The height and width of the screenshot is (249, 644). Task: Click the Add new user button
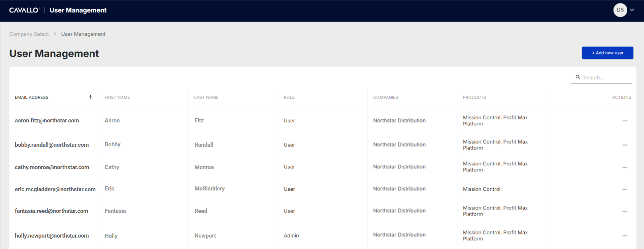(x=608, y=53)
